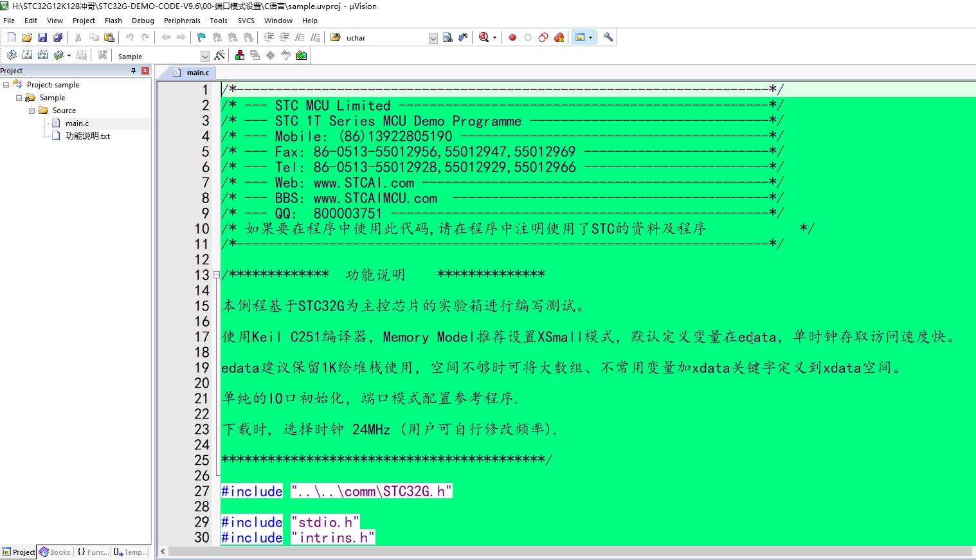
Task: Collapse the Sample target node expander
Action: coord(19,98)
